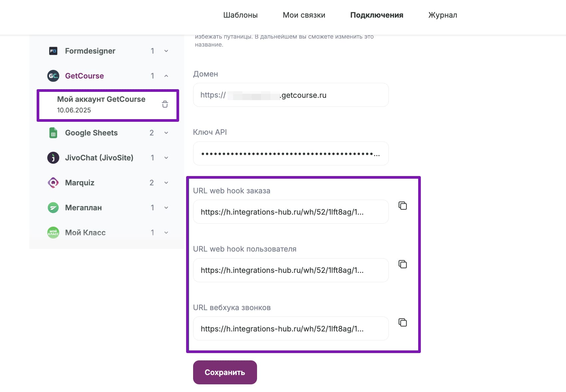The image size is (566, 392).
Task: Click the Сохранить button
Action: coord(225,372)
